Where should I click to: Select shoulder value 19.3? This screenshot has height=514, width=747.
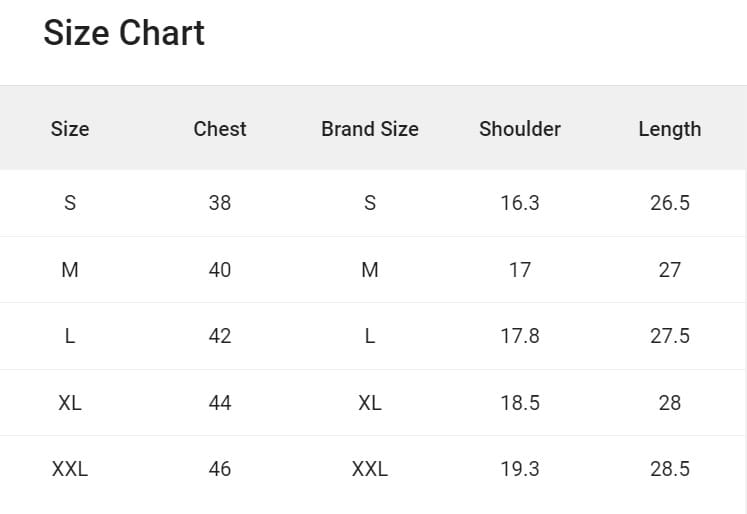(520, 469)
